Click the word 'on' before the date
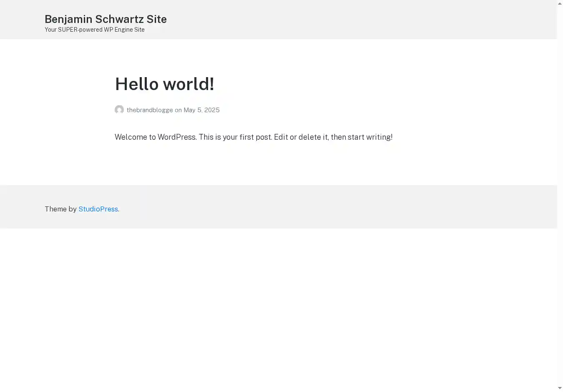Viewport: 563px width, 392px height. click(178, 110)
